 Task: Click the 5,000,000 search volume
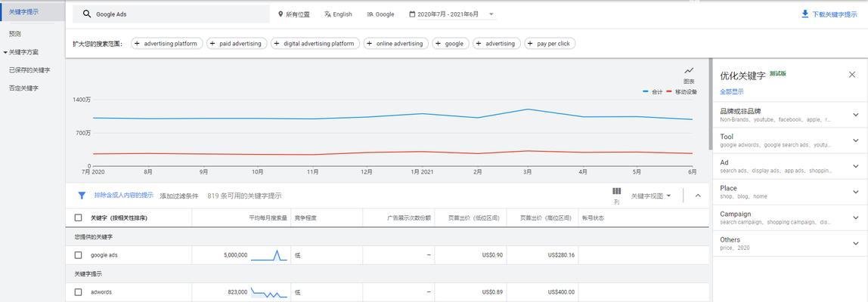pos(235,255)
